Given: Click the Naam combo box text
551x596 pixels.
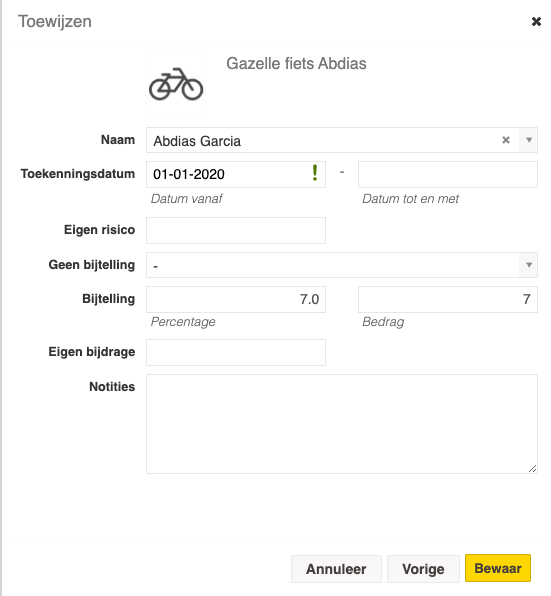Looking at the screenshot, I should (x=197, y=141).
